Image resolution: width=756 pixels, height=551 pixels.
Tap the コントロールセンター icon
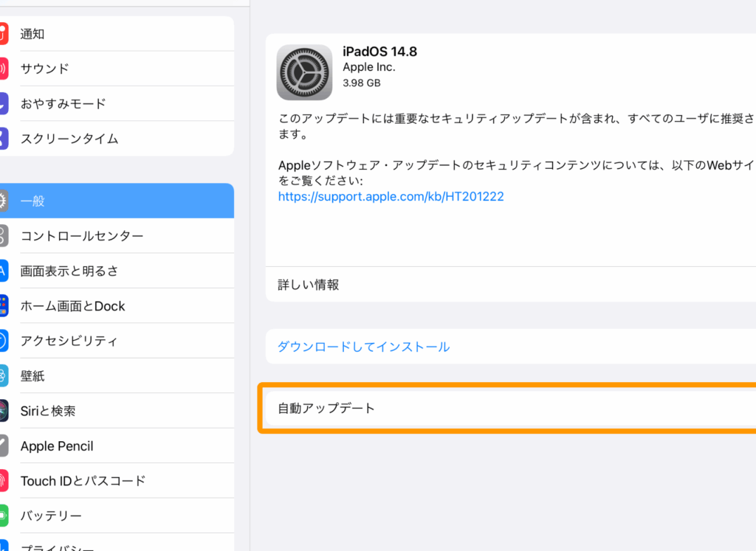point(4,236)
